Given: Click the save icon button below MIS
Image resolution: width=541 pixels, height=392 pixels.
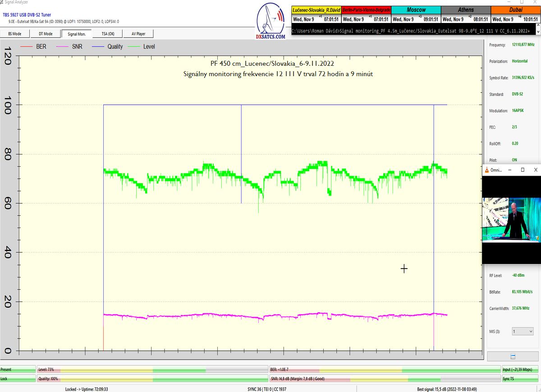Looking at the screenshot, I should pyautogui.click(x=513, y=356).
